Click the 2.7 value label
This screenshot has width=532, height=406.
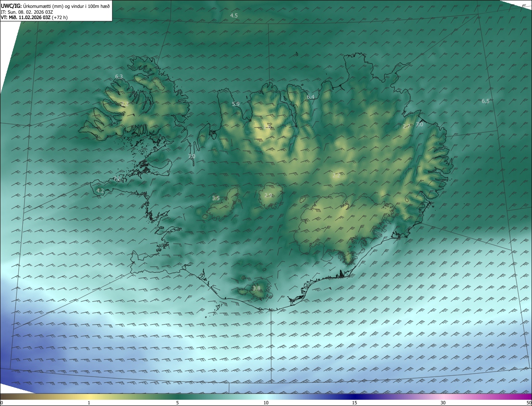(x=406, y=126)
